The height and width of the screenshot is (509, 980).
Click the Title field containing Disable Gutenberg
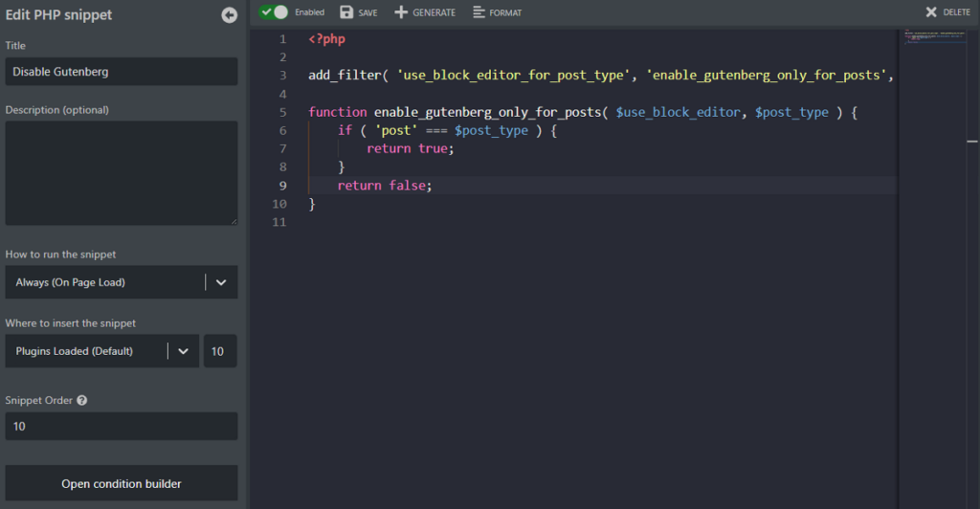click(x=122, y=71)
